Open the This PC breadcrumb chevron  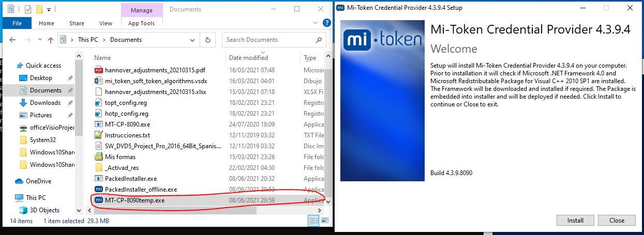tap(106, 40)
